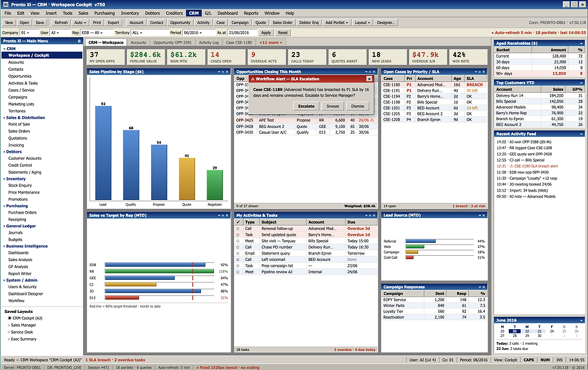Close the Workflow Alert SLA Escalation dialog
Screen dimensions: 588x370
(x=369, y=79)
